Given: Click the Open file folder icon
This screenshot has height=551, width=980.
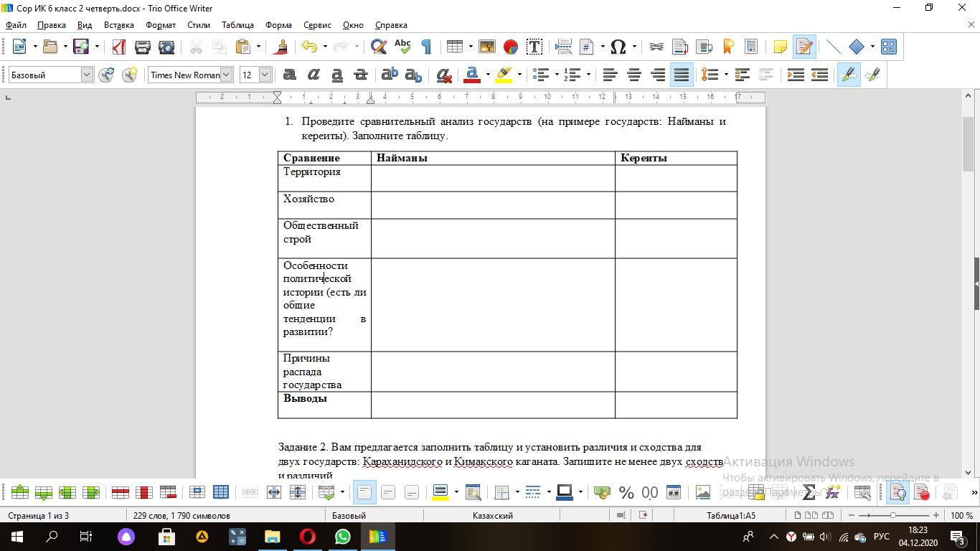Looking at the screenshot, I should (50, 47).
